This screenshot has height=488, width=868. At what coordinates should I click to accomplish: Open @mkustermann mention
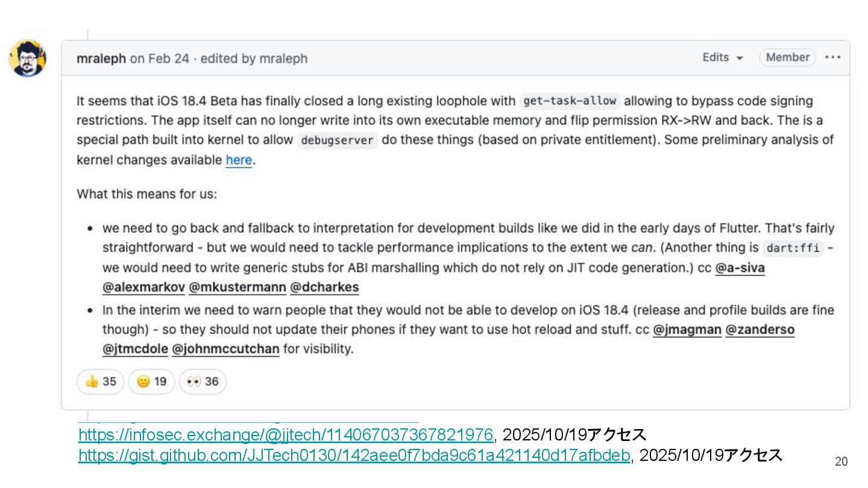tap(237, 287)
